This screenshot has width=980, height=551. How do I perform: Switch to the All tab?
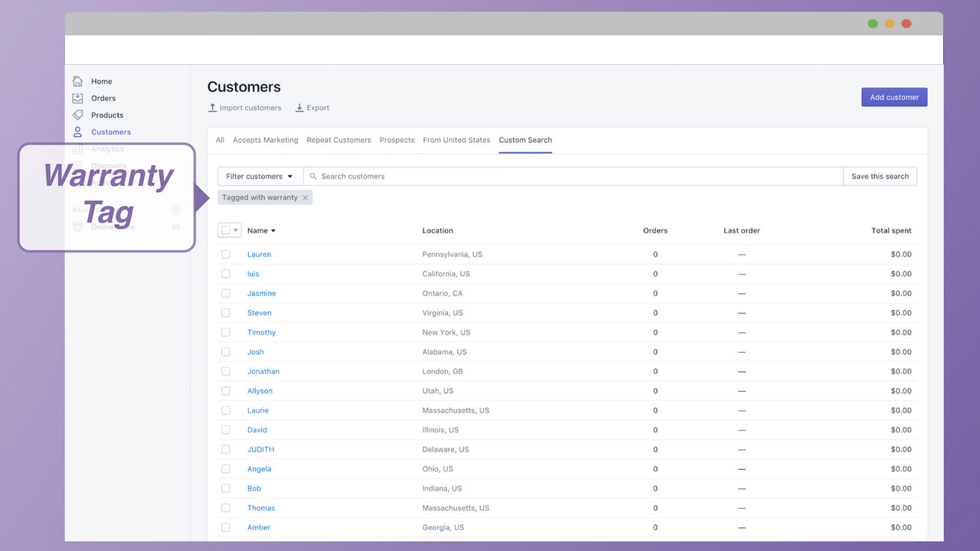tap(220, 140)
